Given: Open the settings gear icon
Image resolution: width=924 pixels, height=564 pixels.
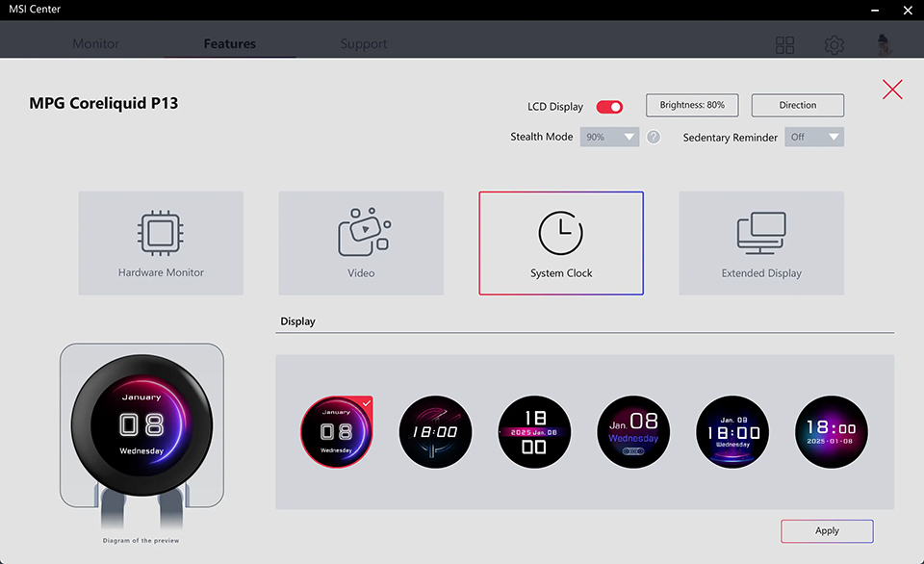Looking at the screenshot, I should point(834,45).
